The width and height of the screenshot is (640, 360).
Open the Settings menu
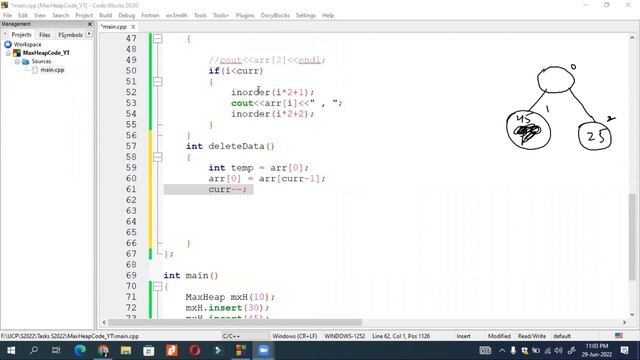point(306,15)
